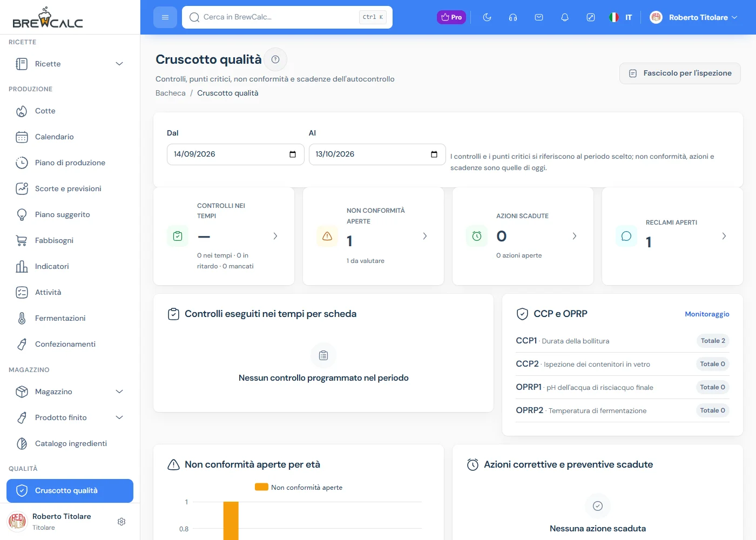Open Calendario in the sidebar
Screen dimensions: 756x540
point(70,137)
